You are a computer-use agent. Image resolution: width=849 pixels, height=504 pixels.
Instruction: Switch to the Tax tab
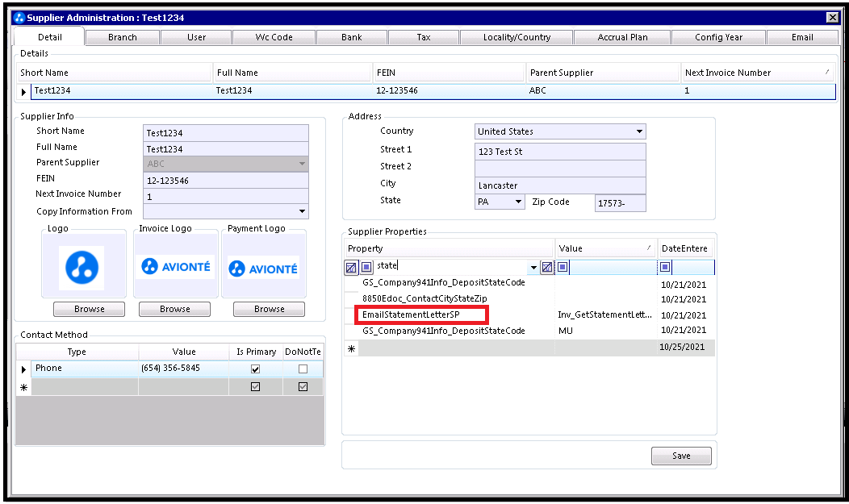coord(424,37)
